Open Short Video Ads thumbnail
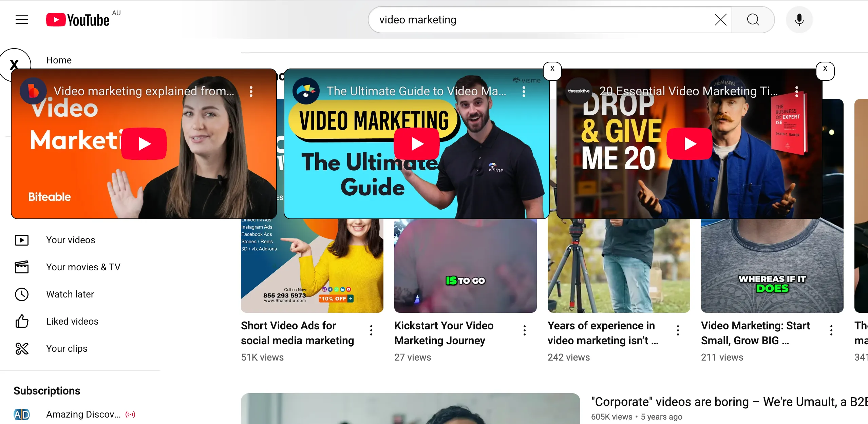This screenshot has width=868, height=424. (312, 266)
